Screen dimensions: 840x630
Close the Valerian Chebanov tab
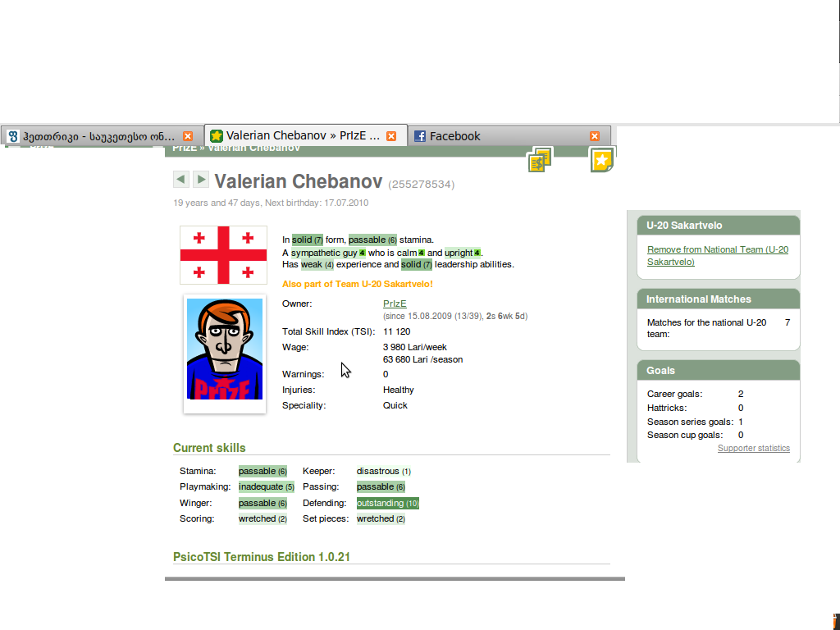pyautogui.click(x=391, y=136)
